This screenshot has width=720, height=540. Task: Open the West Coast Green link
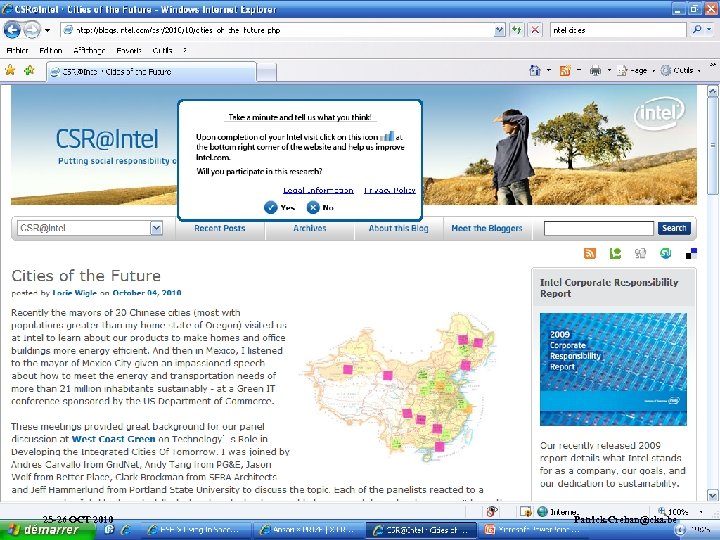tap(113, 439)
